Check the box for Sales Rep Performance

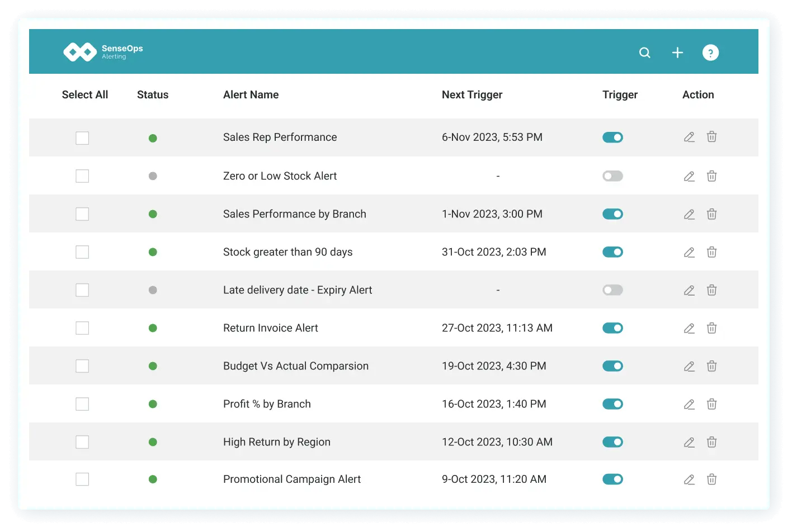(82, 138)
